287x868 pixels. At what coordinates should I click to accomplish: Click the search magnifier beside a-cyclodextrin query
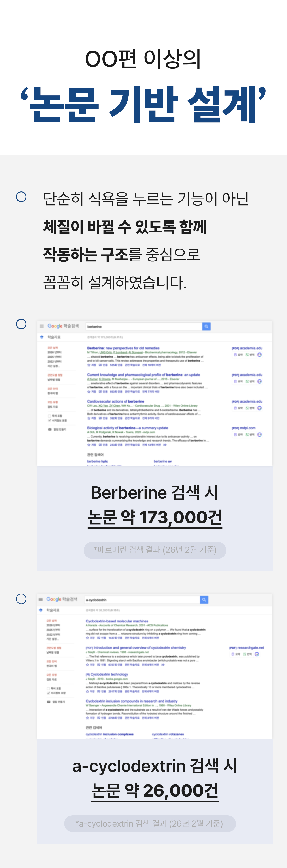204,600
